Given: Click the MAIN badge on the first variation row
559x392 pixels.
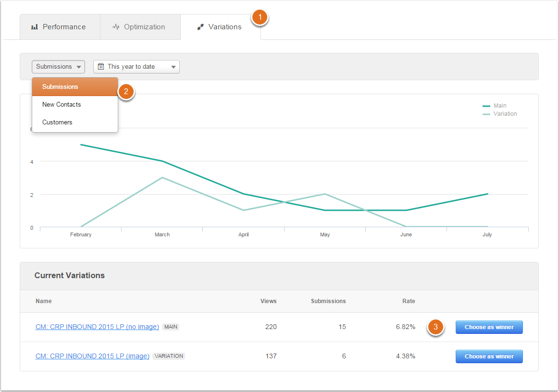Looking at the screenshot, I should (171, 327).
